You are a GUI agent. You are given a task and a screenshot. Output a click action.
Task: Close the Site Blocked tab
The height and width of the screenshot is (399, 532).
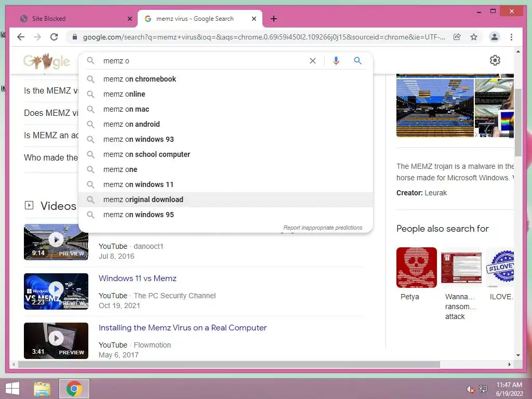pos(129,19)
